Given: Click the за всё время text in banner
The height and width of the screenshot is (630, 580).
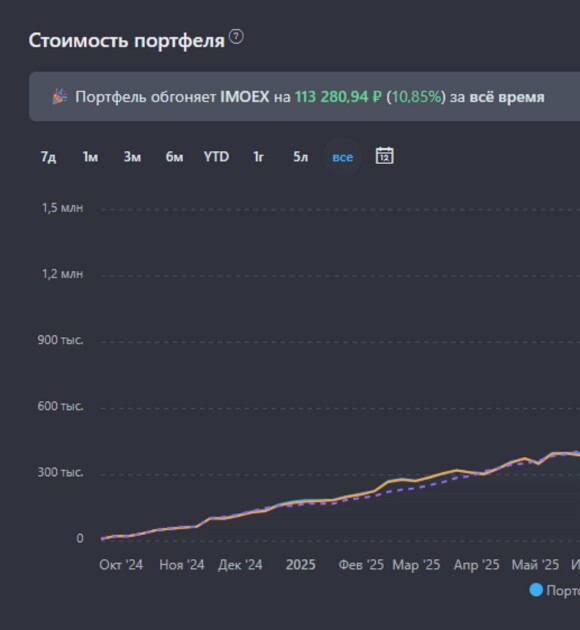Looking at the screenshot, I should click(x=497, y=97).
